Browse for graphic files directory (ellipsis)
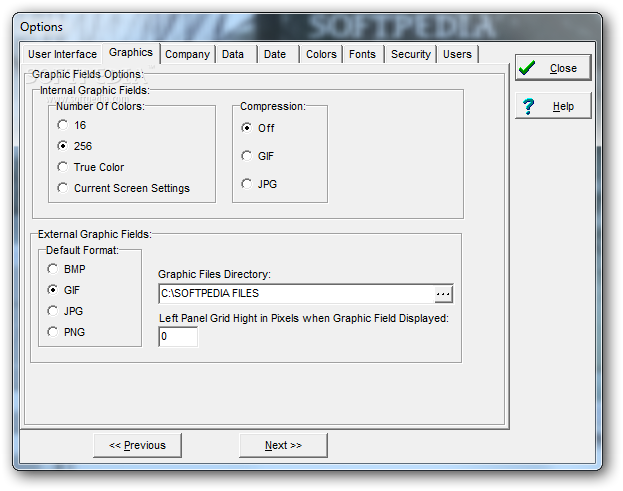 point(443,294)
